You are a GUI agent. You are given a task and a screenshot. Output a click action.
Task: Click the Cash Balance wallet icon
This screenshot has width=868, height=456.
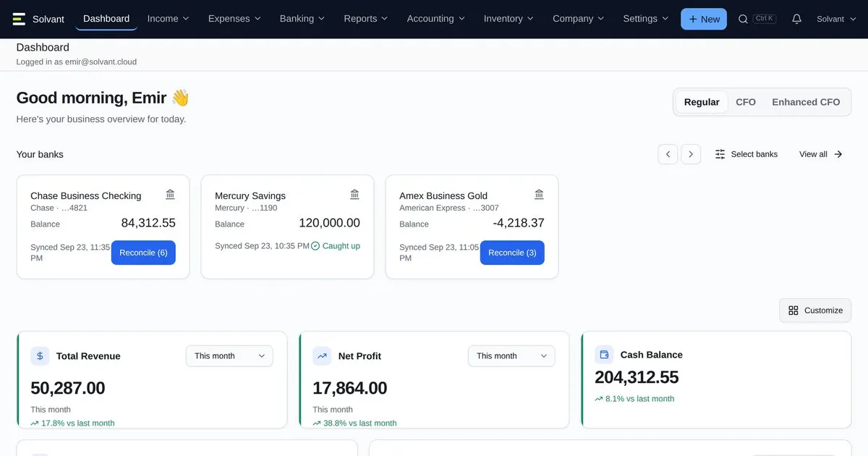pyautogui.click(x=604, y=355)
